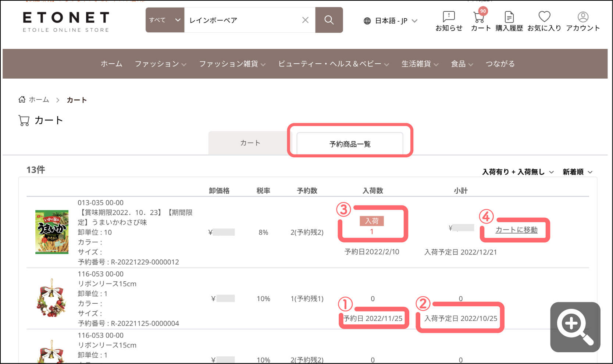This screenshot has width=613, height=364.
Task: Click the 予約日2022/2/10 text
Action: tap(372, 251)
